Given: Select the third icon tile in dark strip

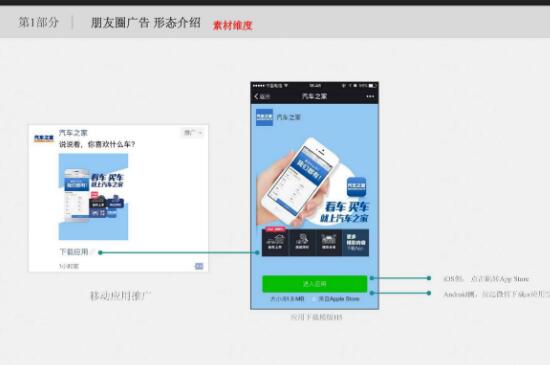Looking at the screenshot, I should (x=329, y=242).
